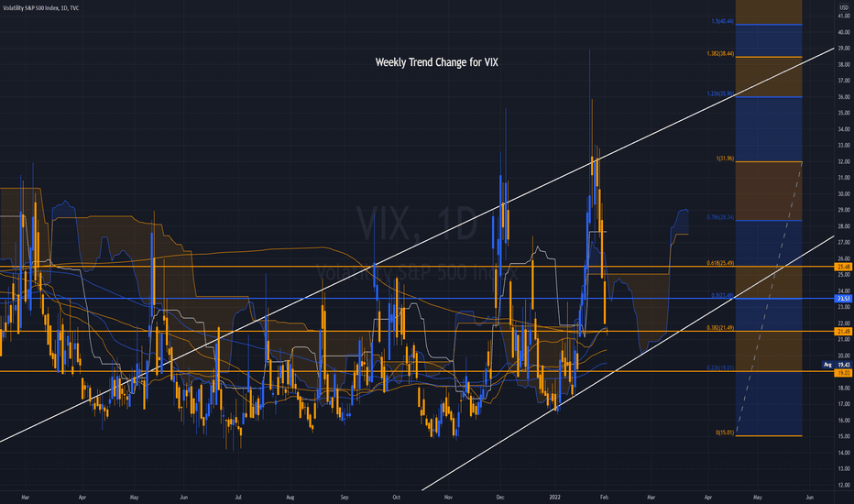This screenshot has width=854, height=504.
Task: Select the 0.5(23.49) Fibonacci level label
Action: pyautogui.click(x=722, y=296)
